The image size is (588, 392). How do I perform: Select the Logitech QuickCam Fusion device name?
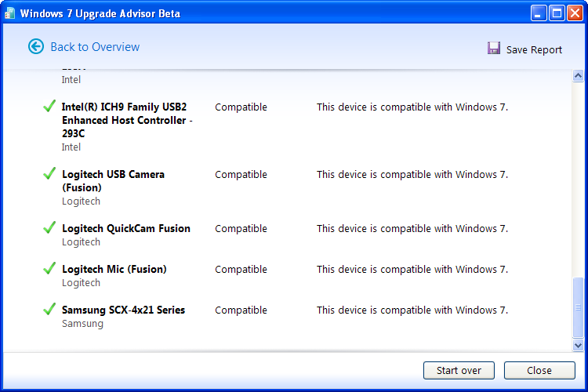click(x=126, y=228)
